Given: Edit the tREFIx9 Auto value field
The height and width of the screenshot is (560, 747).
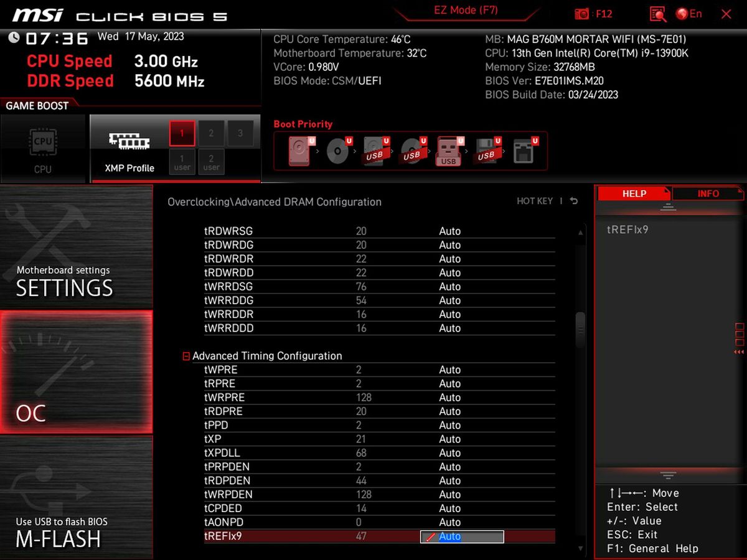Looking at the screenshot, I should (462, 536).
